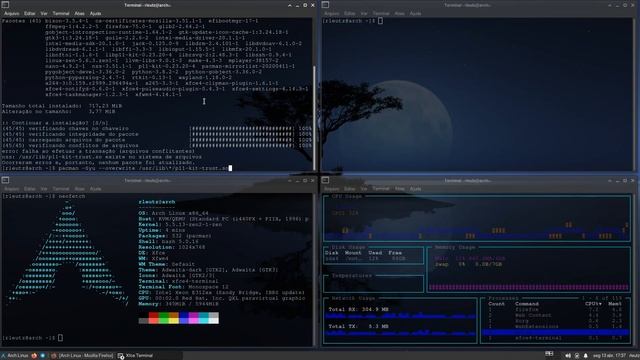Open the window menu icon of empty-prompt terminal
Image resolution: width=640 pixels, height=360 pixels.
[325, 5]
